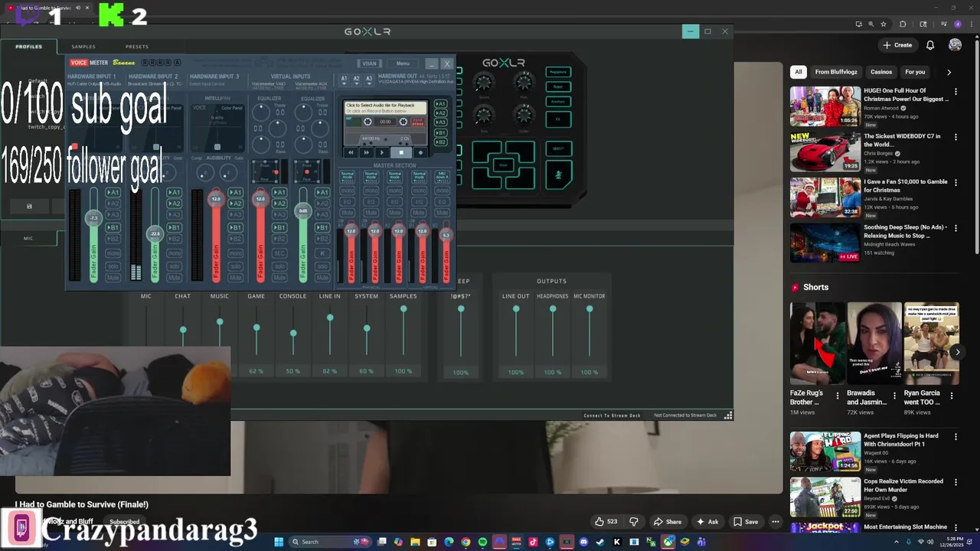Show more YouTube filter chips with arrow
Screen dimensions: 980x551
[x=949, y=72]
